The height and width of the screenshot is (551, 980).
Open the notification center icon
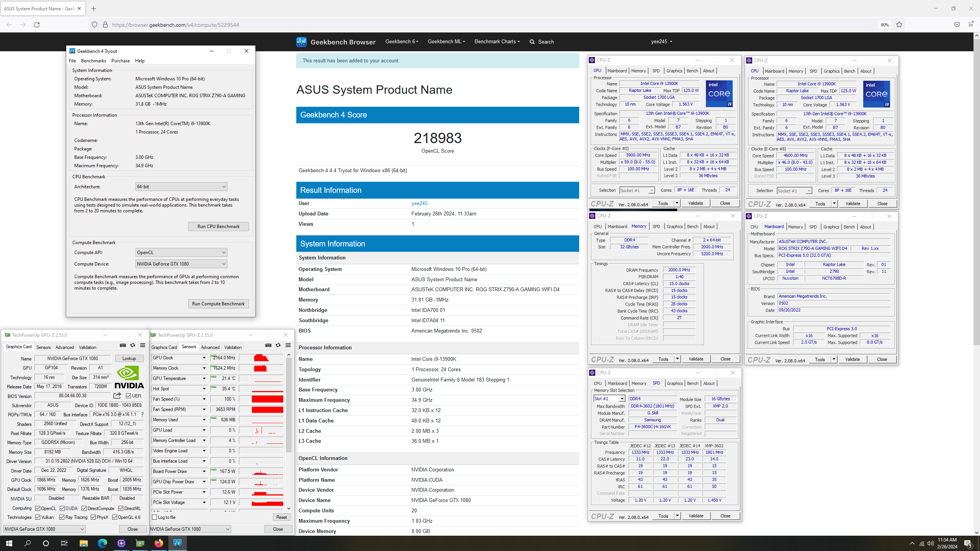(x=968, y=543)
